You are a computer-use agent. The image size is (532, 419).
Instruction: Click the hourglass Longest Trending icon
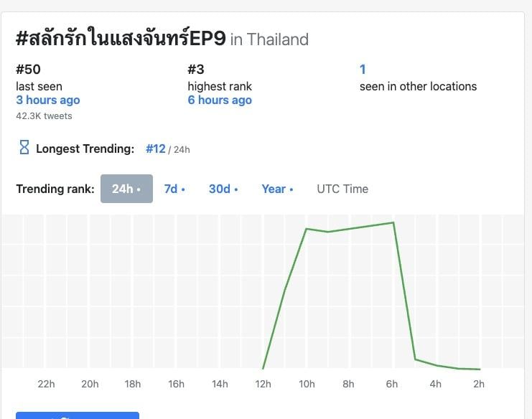click(x=24, y=149)
